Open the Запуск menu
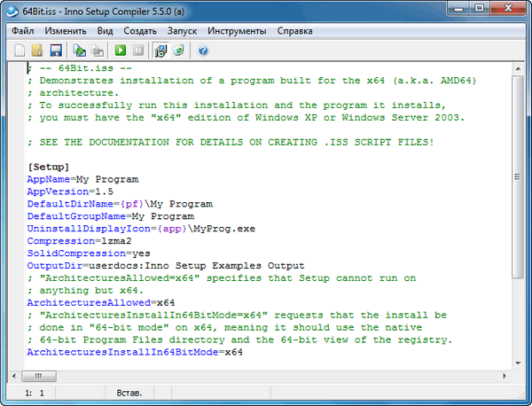532x406 pixels. 183,31
